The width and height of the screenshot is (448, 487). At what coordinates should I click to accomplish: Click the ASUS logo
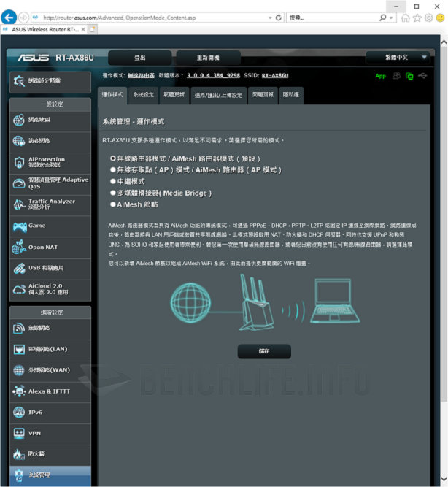pos(34,58)
